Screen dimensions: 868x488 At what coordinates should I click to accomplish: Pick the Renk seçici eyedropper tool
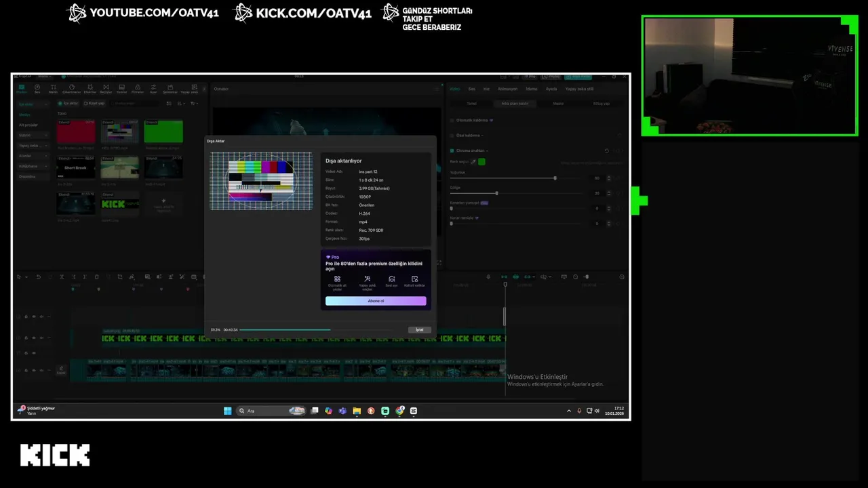pyautogui.click(x=473, y=162)
